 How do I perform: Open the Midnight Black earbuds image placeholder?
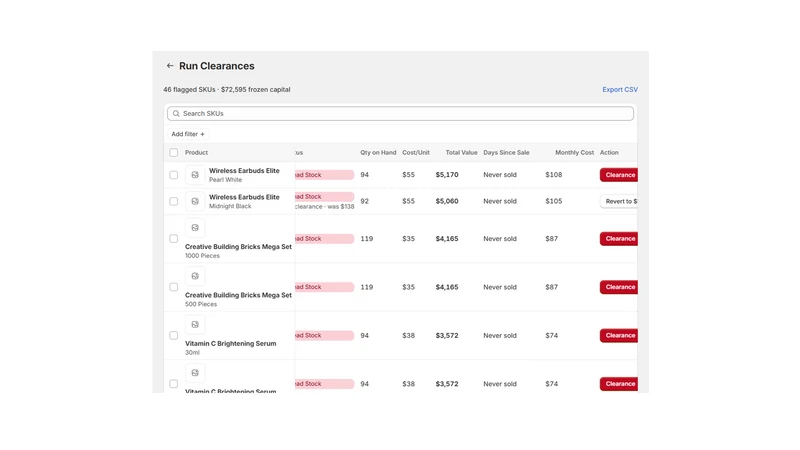[x=195, y=202]
